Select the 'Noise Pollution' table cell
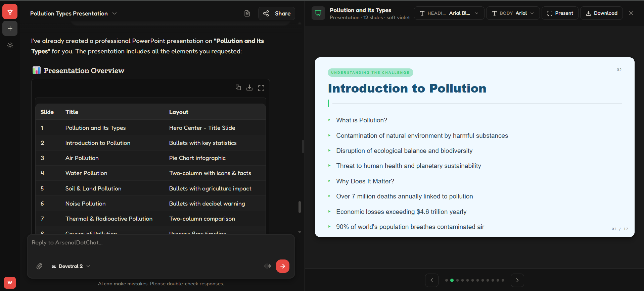 pyautogui.click(x=85, y=203)
